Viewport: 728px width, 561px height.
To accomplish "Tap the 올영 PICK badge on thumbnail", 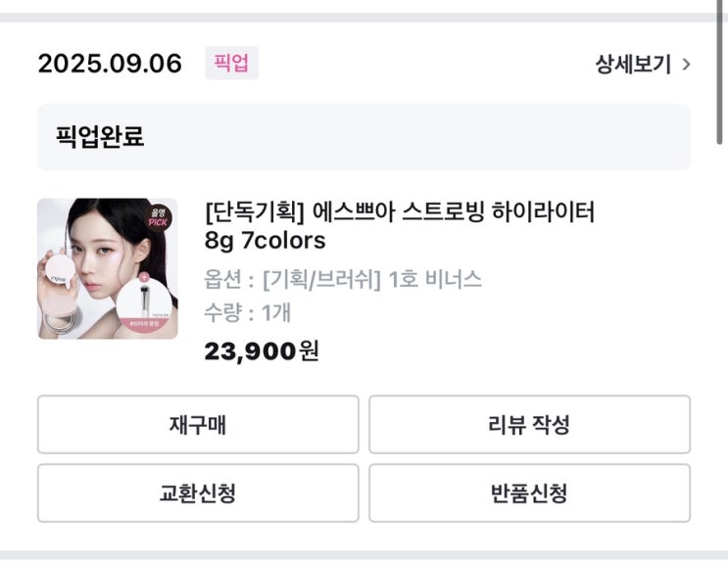I will [x=158, y=219].
